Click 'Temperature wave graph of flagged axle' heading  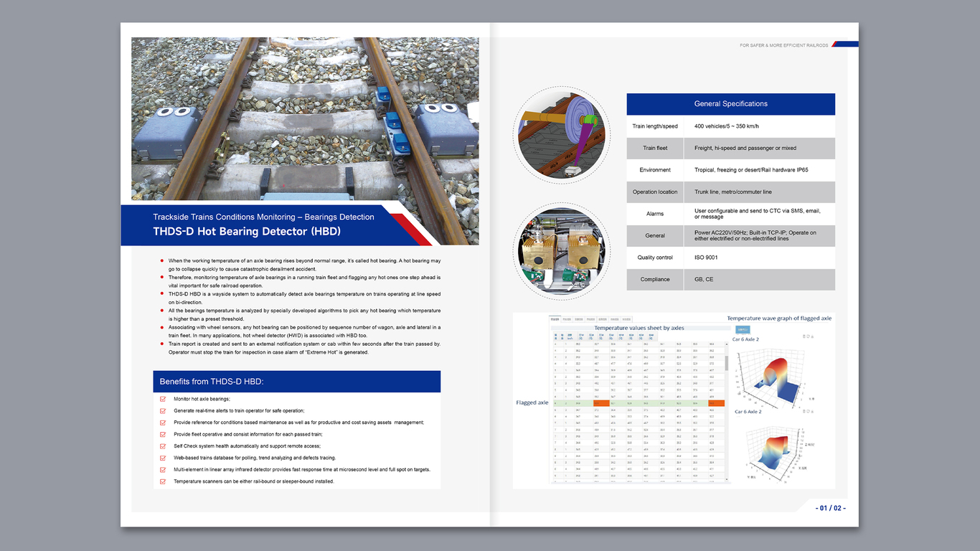click(779, 319)
